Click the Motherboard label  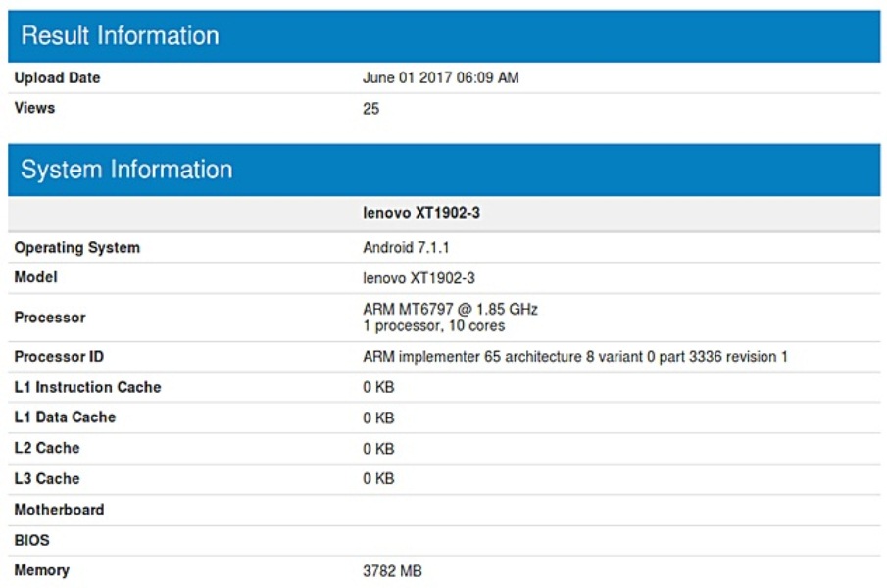[x=60, y=510]
